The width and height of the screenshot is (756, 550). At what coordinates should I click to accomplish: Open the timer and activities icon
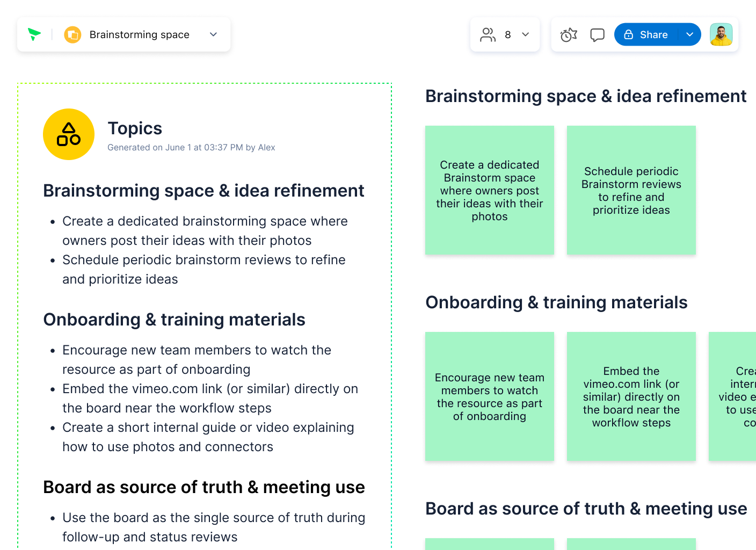pyautogui.click(x=569, y=35)
